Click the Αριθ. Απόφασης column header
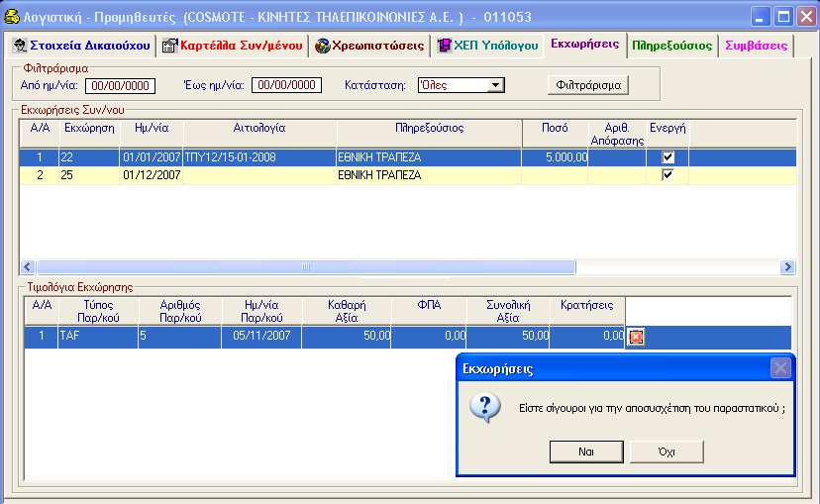 pyautogui.click(x=617, y=134)
